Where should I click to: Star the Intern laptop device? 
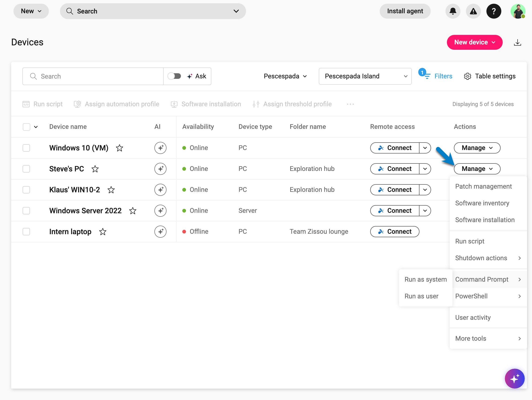click(x=103, y=232)
